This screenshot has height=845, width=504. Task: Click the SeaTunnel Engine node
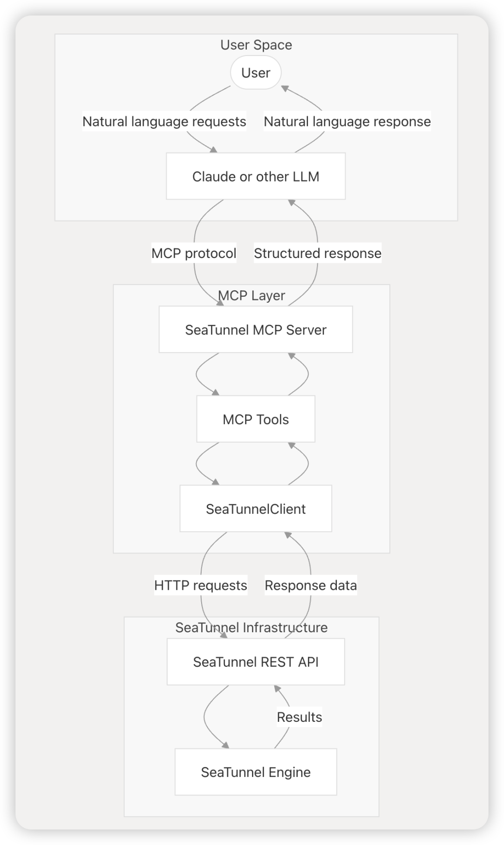tap(256, 772)
